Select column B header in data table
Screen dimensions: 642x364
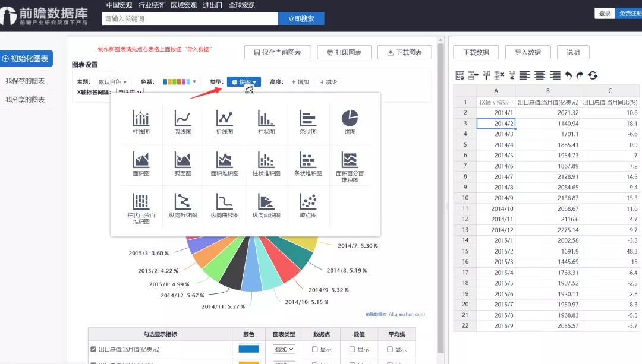coord(548,91)
